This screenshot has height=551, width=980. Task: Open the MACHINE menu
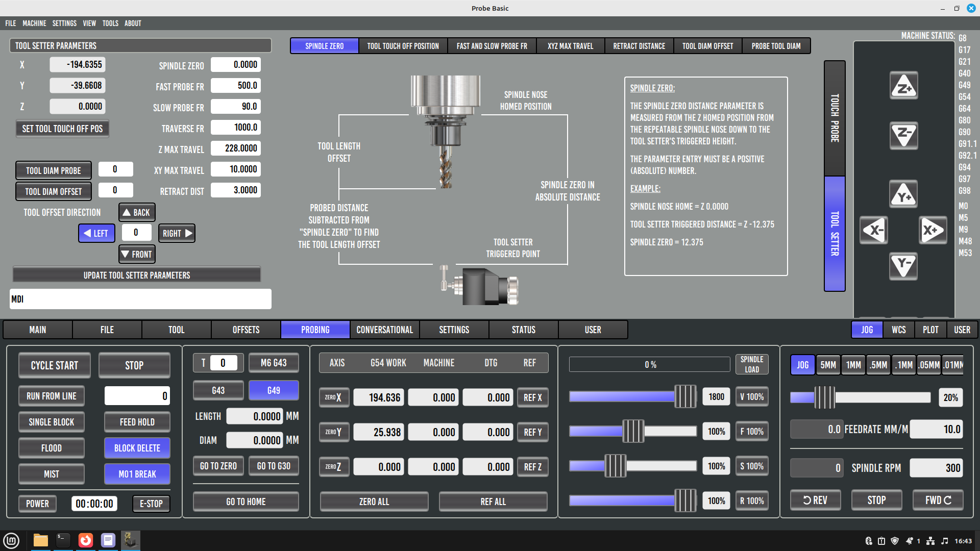[34, 23]
